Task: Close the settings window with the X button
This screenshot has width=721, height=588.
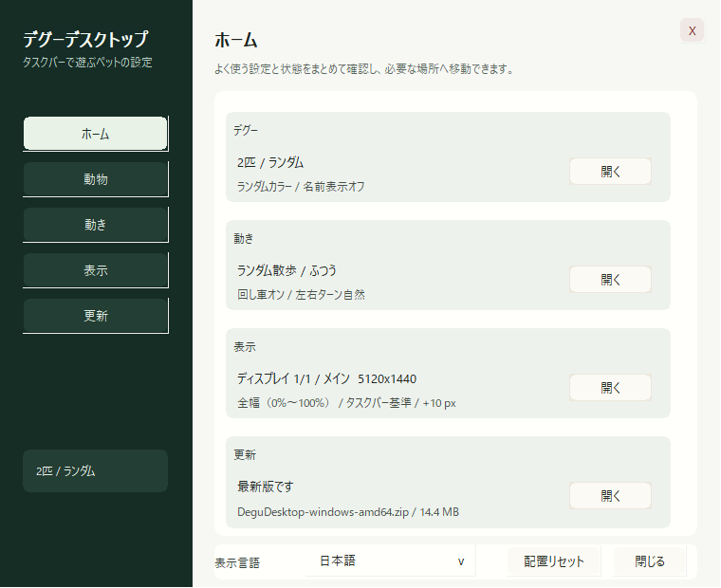Action: coord(692,30)
